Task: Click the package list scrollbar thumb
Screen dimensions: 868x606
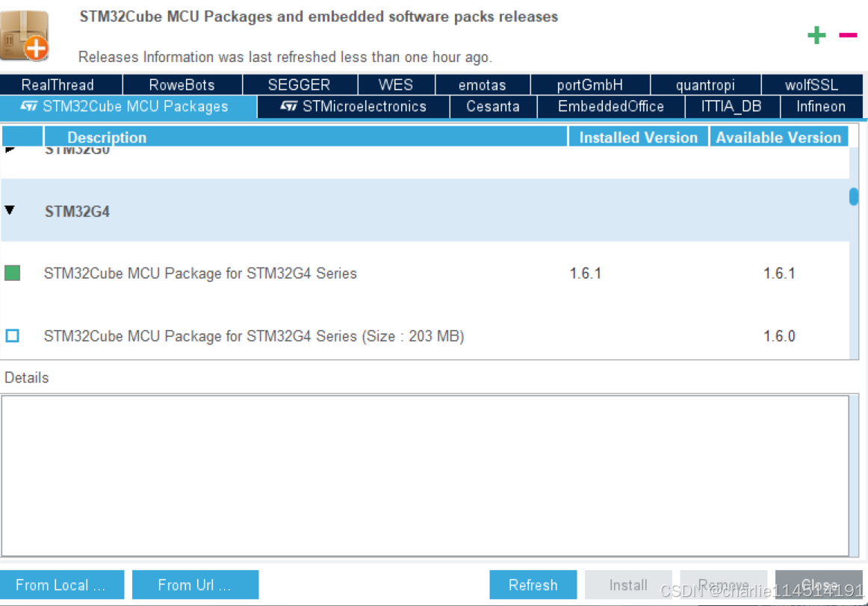Action: [854, 196]
